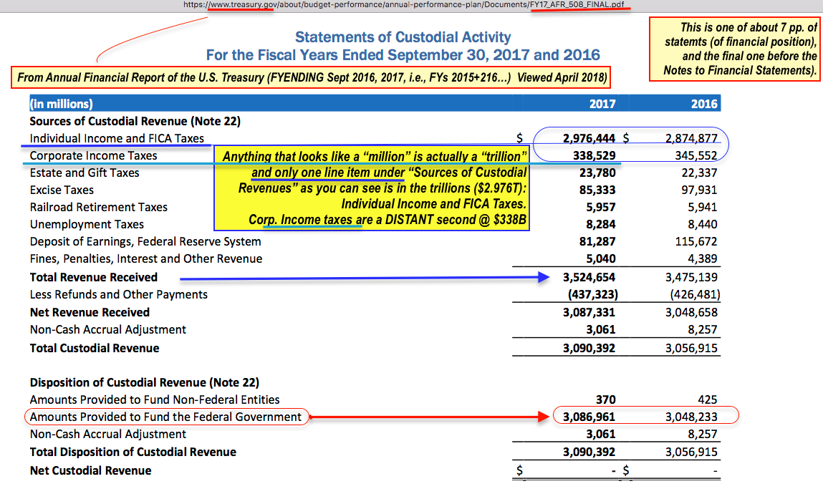Click the 2016 column header
Image resolution: width=823 pixels, height=504 pixels.
703,104
